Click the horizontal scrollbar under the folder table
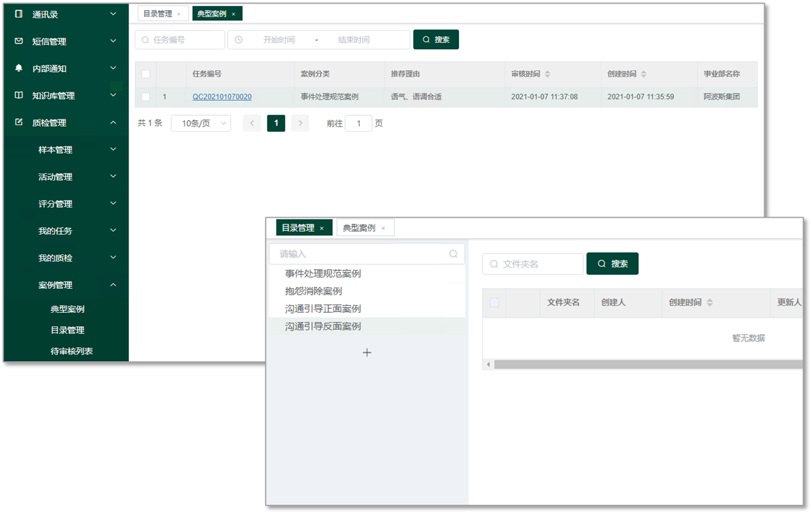 647,364
